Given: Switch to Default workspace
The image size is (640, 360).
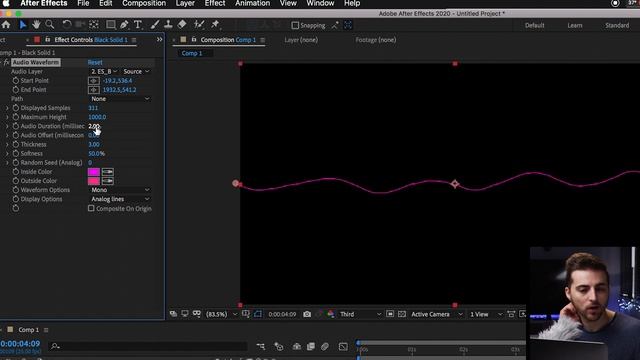Looking at the screenshot, I should 535,25.
